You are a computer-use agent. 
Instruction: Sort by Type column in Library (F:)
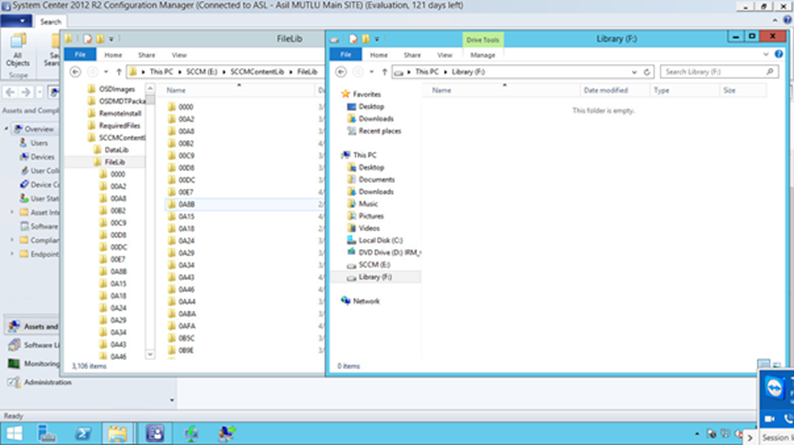tap(684, 90)
